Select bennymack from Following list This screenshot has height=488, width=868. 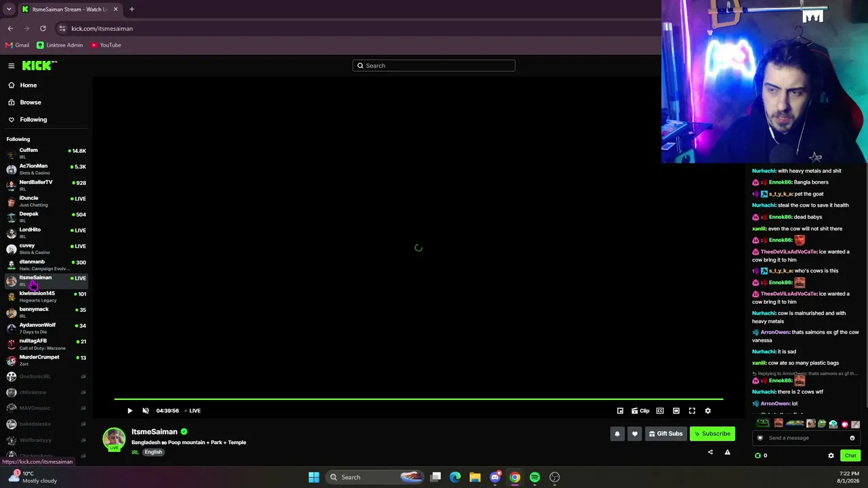(46, 312)
